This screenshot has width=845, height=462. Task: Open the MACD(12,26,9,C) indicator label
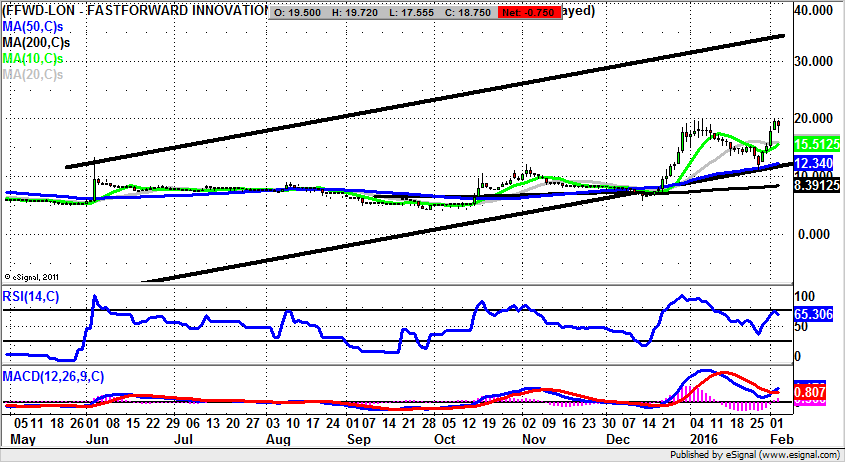pos(54,375)
